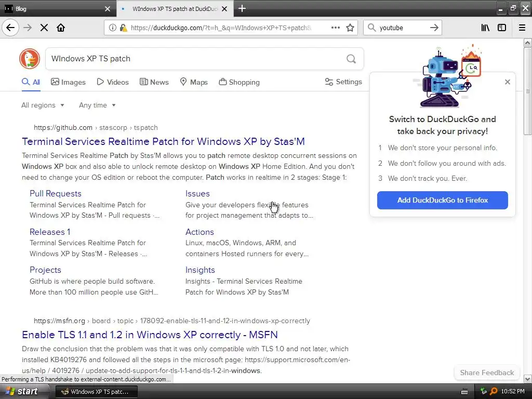Screen dimensions: 532x399
Task: Open the Windows Start menu
Action: [x=21, y=391]
